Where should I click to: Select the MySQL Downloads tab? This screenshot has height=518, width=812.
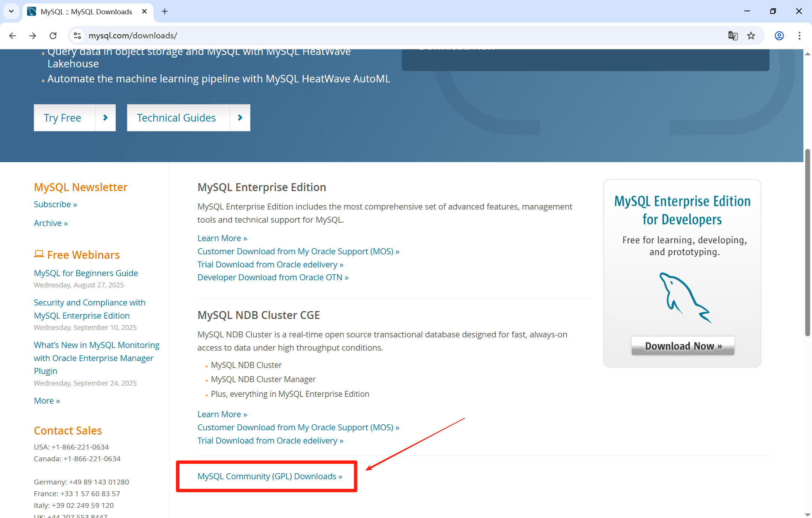tap(88, 12)
